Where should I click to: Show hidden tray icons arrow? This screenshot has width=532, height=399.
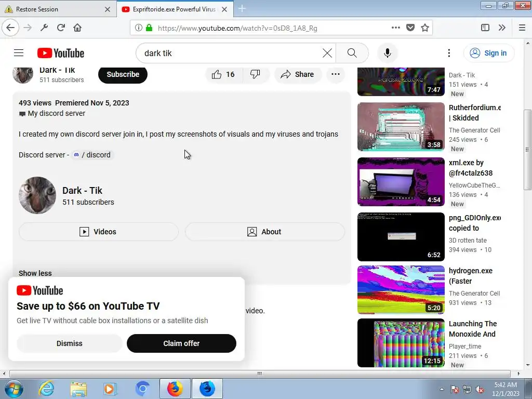442,389
